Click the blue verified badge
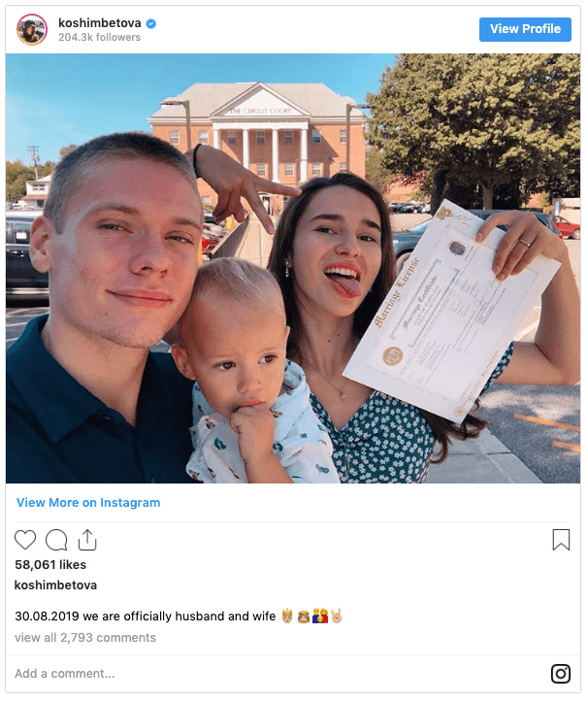This screenshot has width=588, height=701. pyautogui.click(x=151, y=23)
